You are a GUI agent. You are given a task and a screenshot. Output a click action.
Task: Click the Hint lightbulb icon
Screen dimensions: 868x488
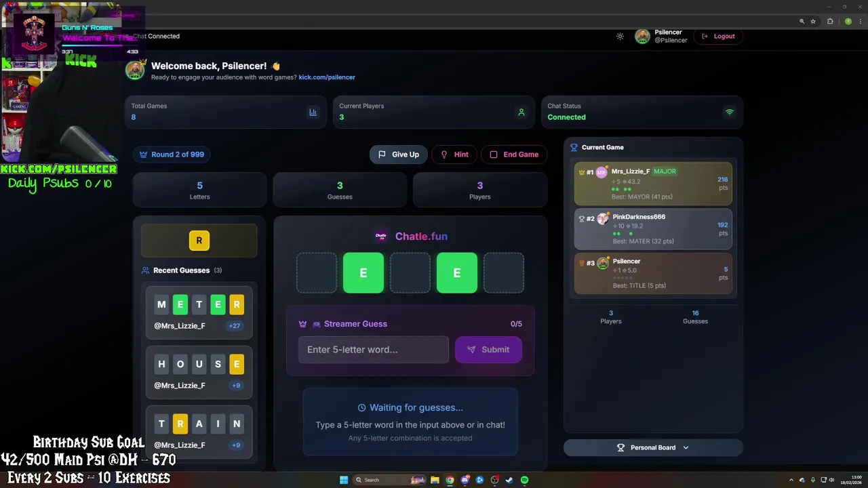[x=444, y=155]
